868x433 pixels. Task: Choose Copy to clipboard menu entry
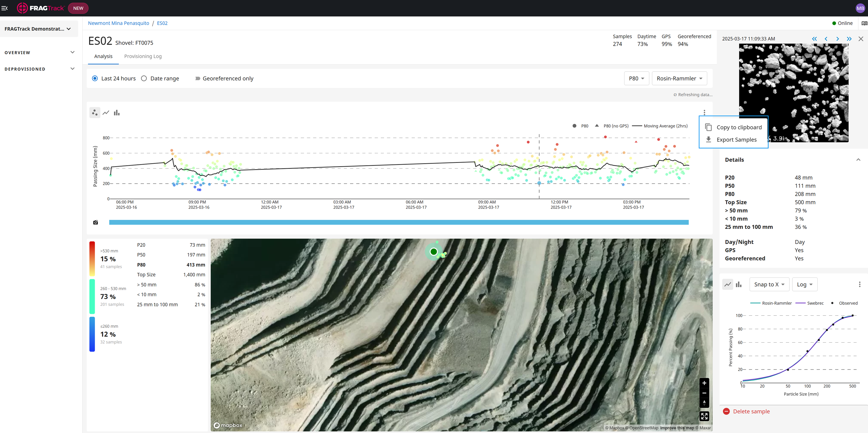pos(733,127)
